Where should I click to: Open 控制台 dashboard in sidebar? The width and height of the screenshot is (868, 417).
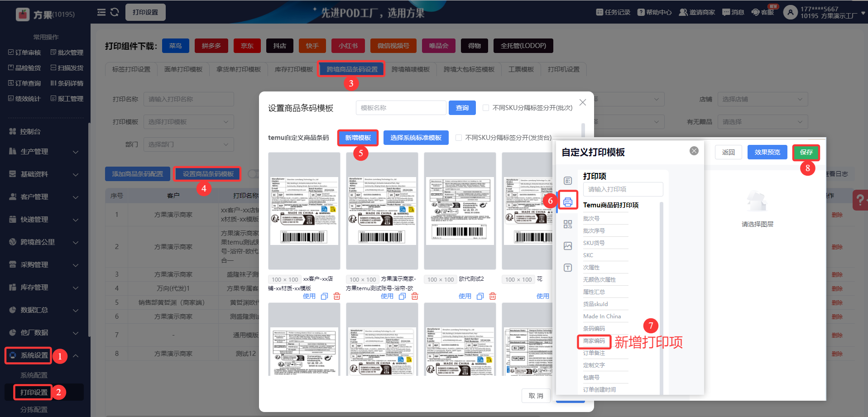coord(25,131)
